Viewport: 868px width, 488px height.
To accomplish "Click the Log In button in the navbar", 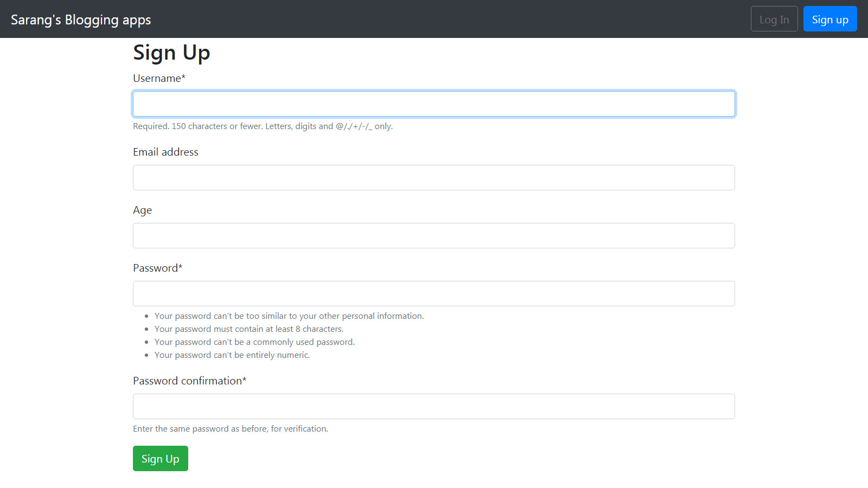I will [774, 18].
